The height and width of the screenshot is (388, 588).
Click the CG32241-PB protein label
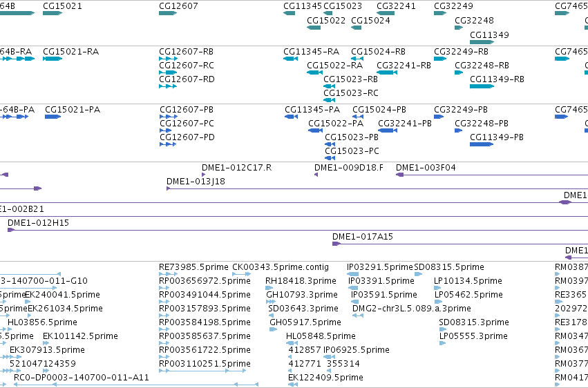click(x=405, y=123)
